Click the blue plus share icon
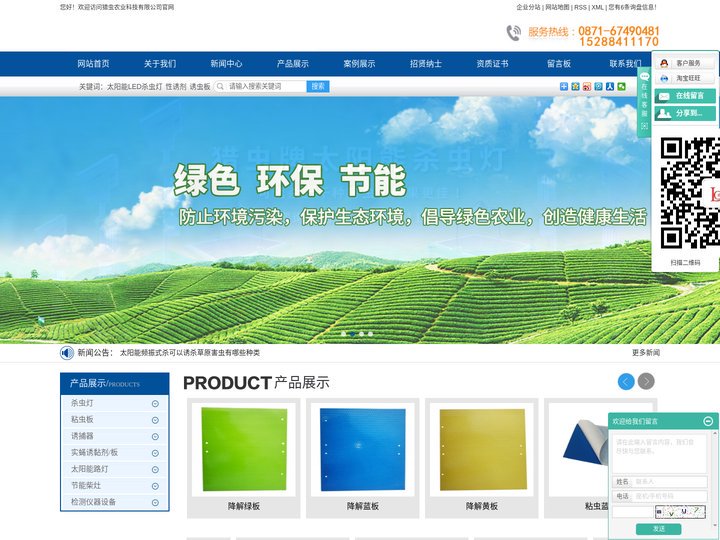 564,86
